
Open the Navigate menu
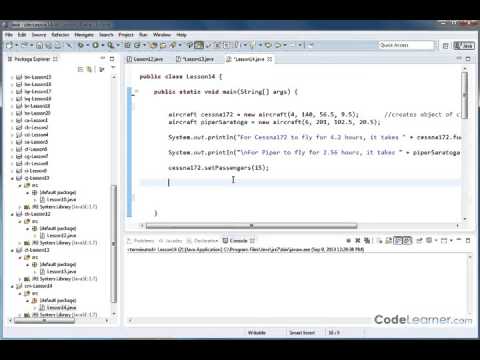coord(84,35)
